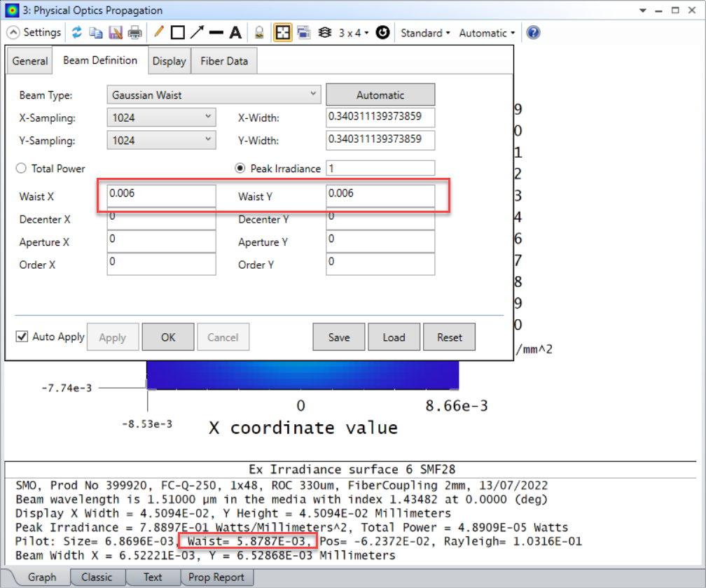Select the Prop Report tab
The image size is (706, 588).
point(217,577)
